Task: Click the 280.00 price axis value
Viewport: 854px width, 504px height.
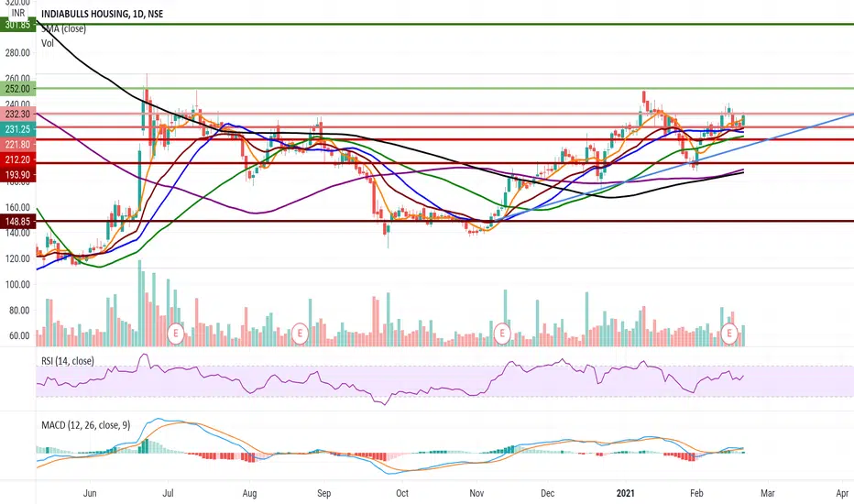Action: tap(18, 53)
